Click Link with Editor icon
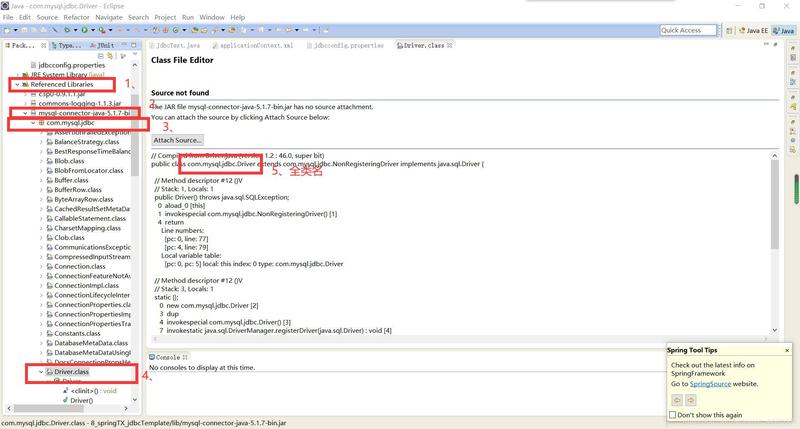Screen dimensions: 800x429 [x=110, y=56]
